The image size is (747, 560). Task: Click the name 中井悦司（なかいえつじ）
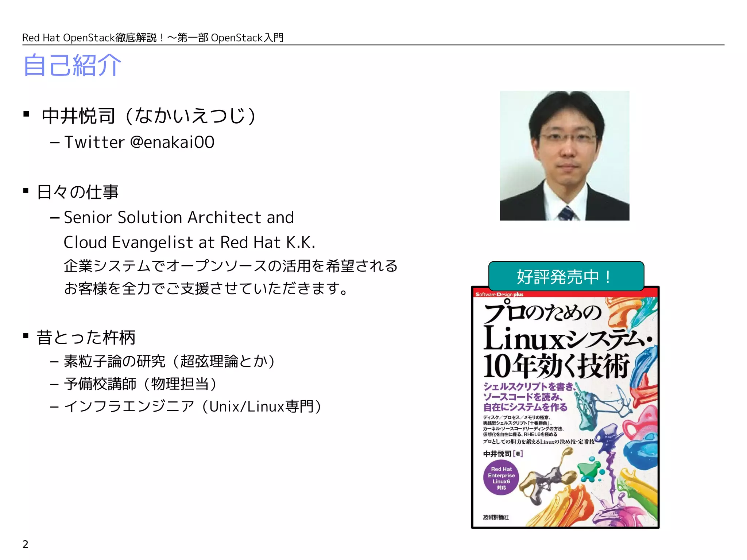pos(149,116)
